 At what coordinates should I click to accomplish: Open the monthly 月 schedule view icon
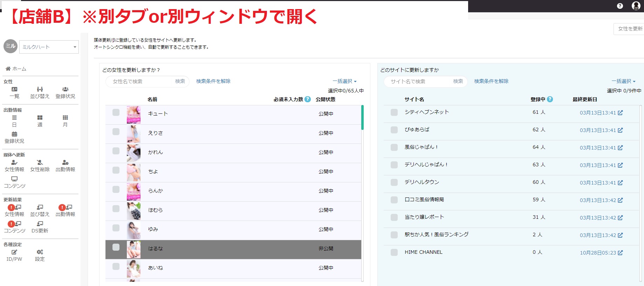[x=65, y=121]
